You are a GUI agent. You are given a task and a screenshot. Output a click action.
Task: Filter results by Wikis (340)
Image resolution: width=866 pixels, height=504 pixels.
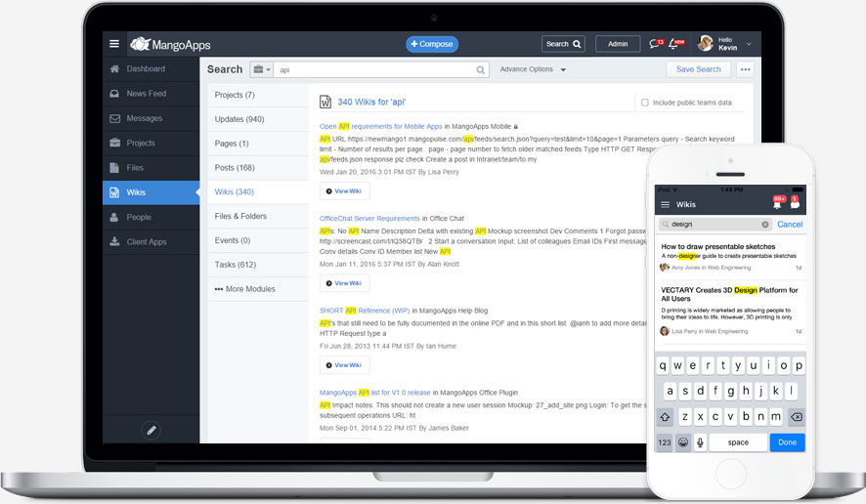click(x=257, y=192)
